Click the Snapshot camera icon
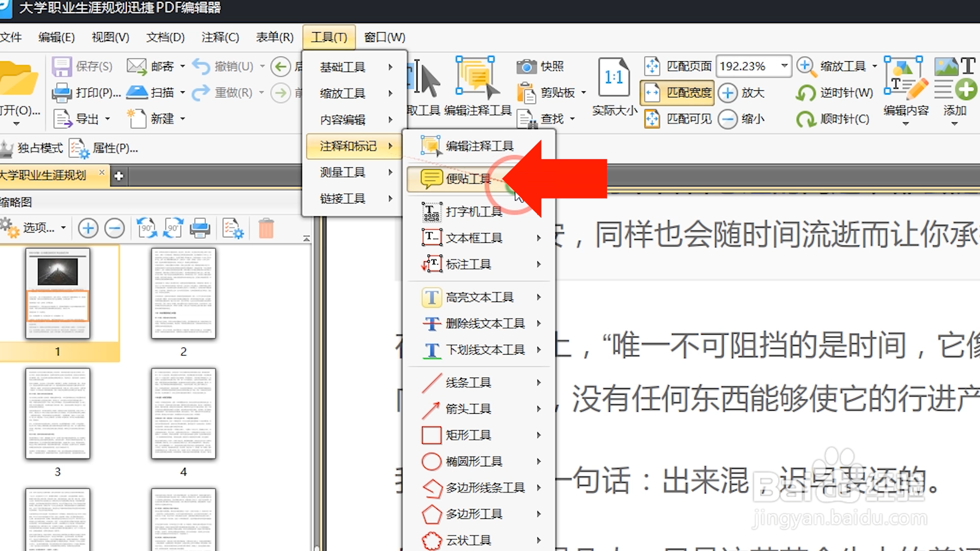The width and height of the screenshot is (980, 551). 527,66
